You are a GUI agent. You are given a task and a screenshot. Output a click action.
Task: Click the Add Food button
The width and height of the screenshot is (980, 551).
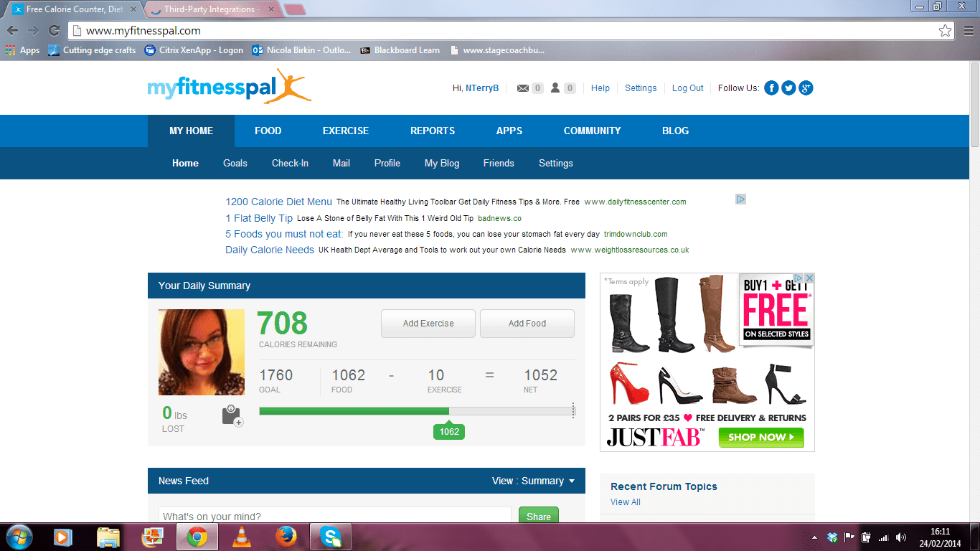527,324
